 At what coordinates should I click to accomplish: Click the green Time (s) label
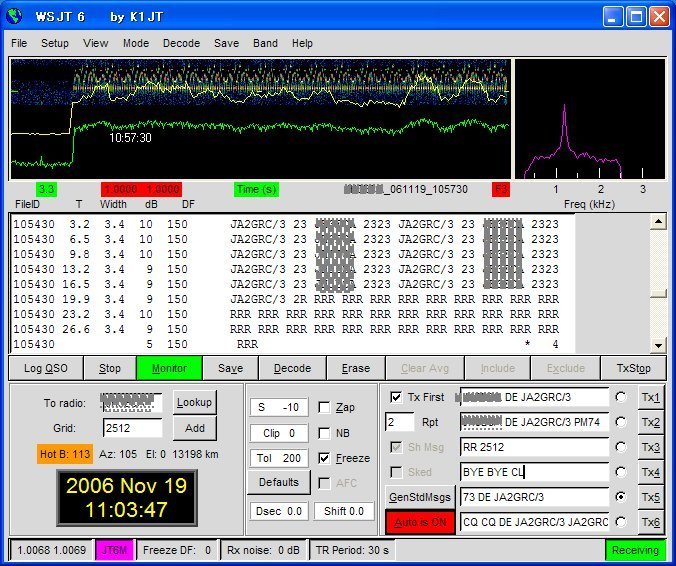click(x=257, y=189)
